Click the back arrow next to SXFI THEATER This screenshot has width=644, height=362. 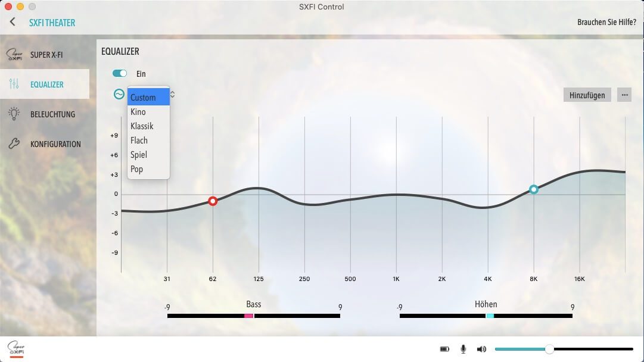(x=13, y=22)
